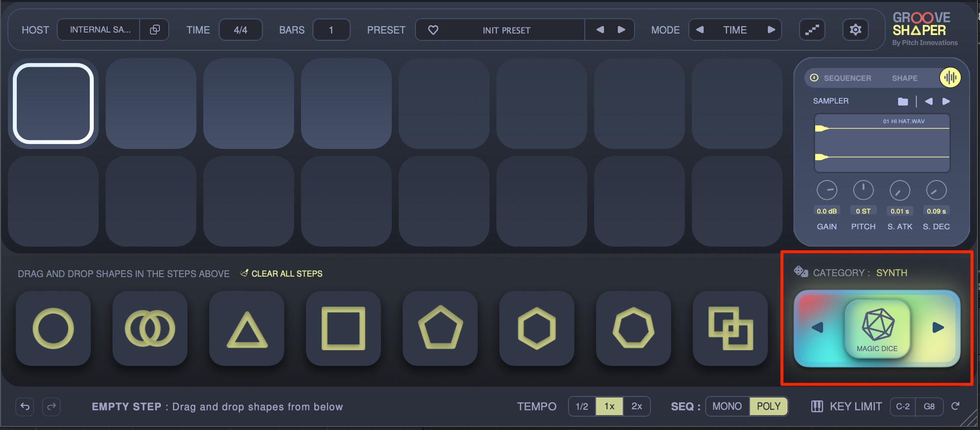Click the copy host icon
The height and width of the screenshot is (430, 980).
tap(154, 30)
